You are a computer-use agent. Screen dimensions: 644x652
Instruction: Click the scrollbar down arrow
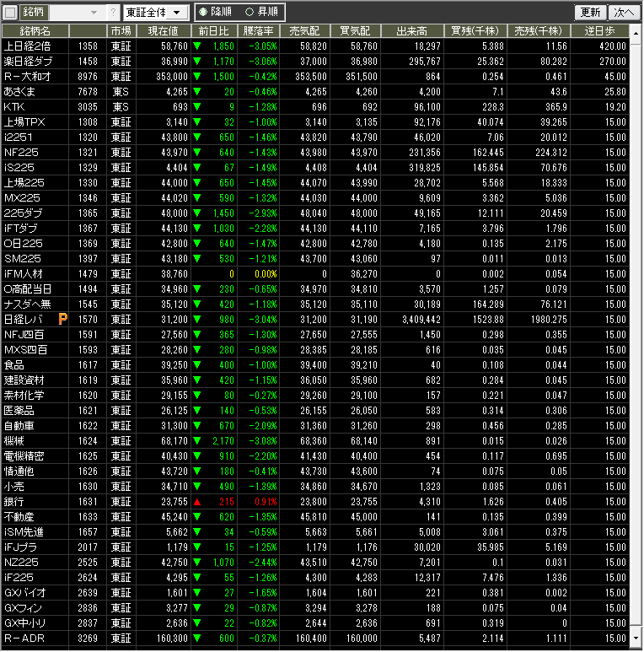click(x=636, y=638)
